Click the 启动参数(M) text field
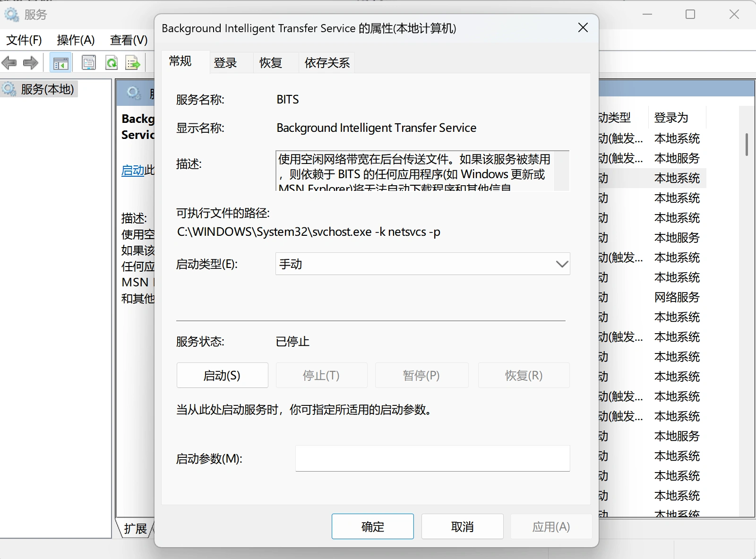756x559 pixels. click(x=432, y=458)
